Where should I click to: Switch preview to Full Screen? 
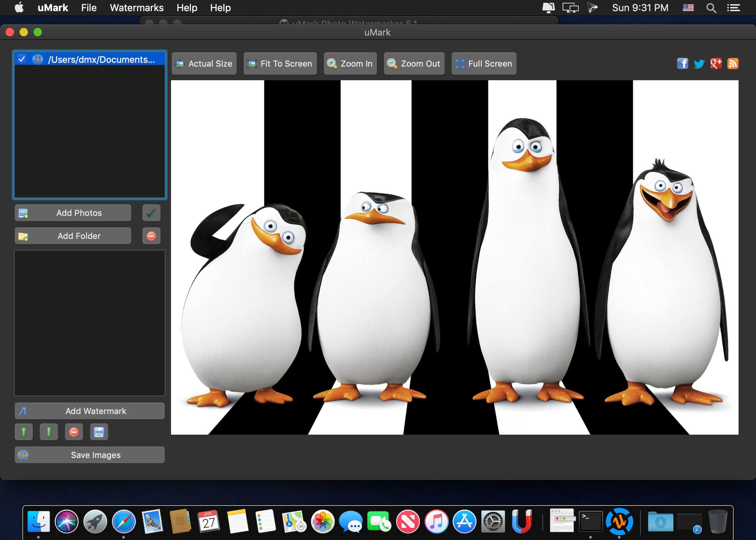coord(484,63)
